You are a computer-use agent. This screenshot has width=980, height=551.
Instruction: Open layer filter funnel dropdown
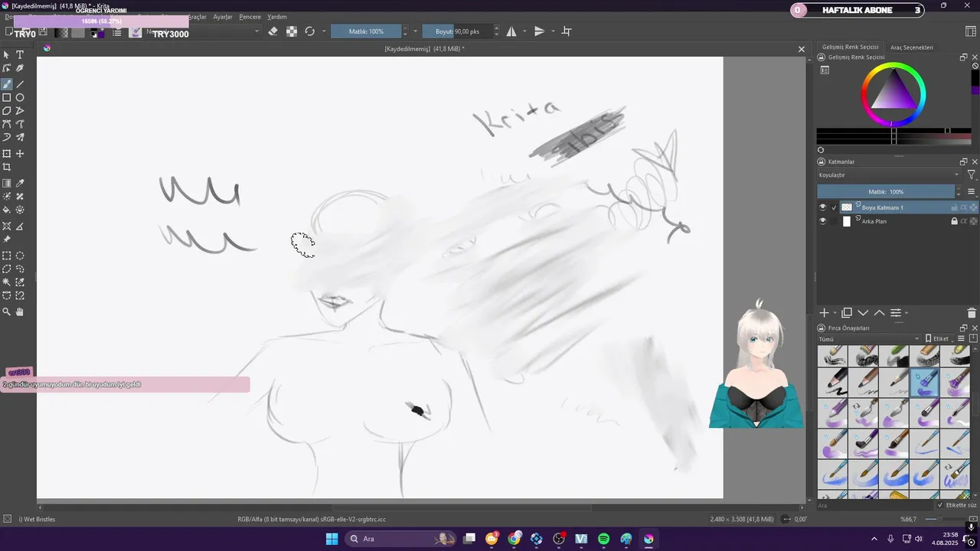tap(972, 175)
